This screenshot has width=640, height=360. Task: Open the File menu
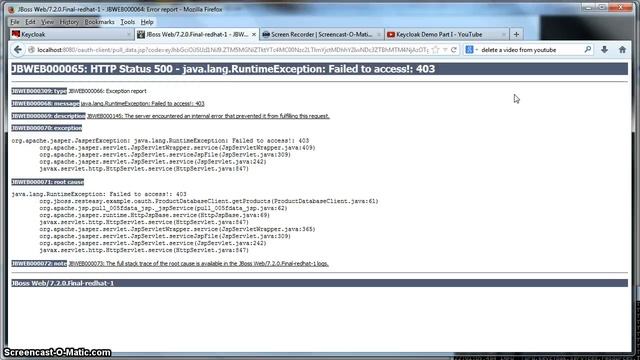pos(15,22)
